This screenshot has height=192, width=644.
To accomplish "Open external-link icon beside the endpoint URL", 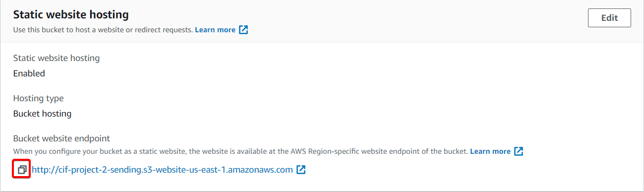I will tap(301, 170).
